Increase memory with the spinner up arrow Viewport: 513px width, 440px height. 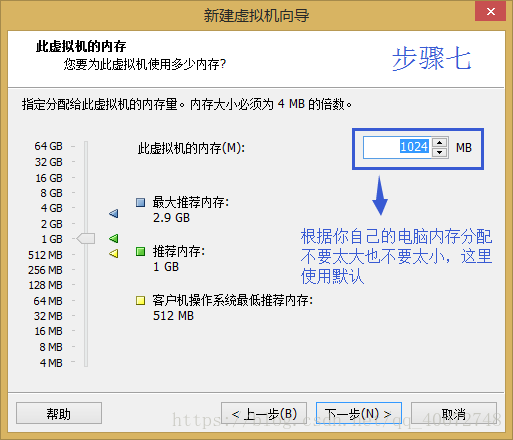440,142
